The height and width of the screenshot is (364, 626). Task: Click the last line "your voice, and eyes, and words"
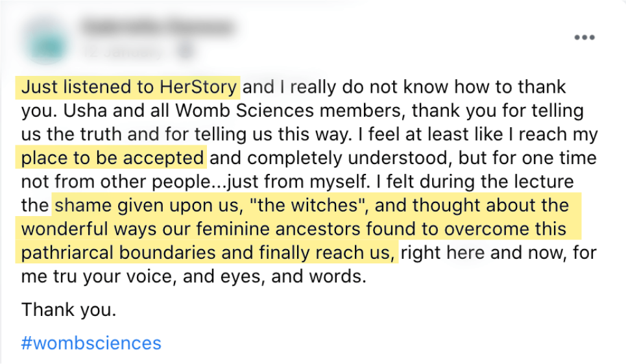pos(224,276)
